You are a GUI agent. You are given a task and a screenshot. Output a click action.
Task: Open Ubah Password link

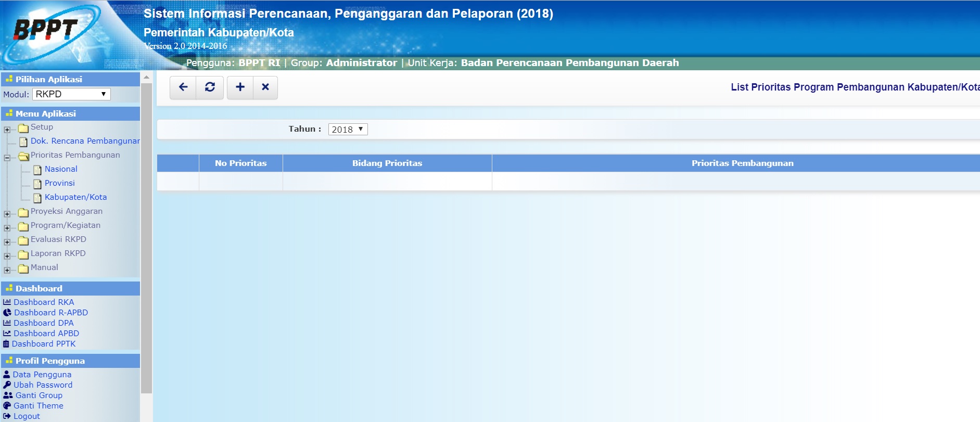pyautogui.click(x=43, y=385)
